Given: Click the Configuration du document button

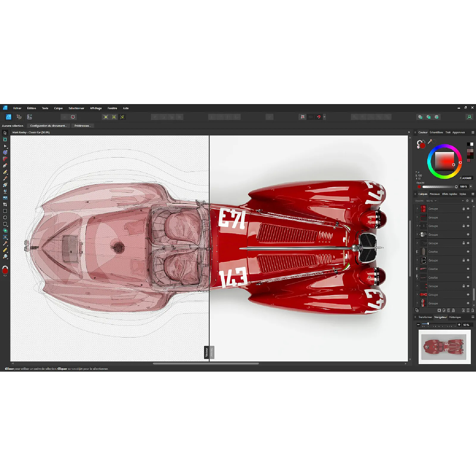Looking at the screenshot, I should (x=48, y=126).
